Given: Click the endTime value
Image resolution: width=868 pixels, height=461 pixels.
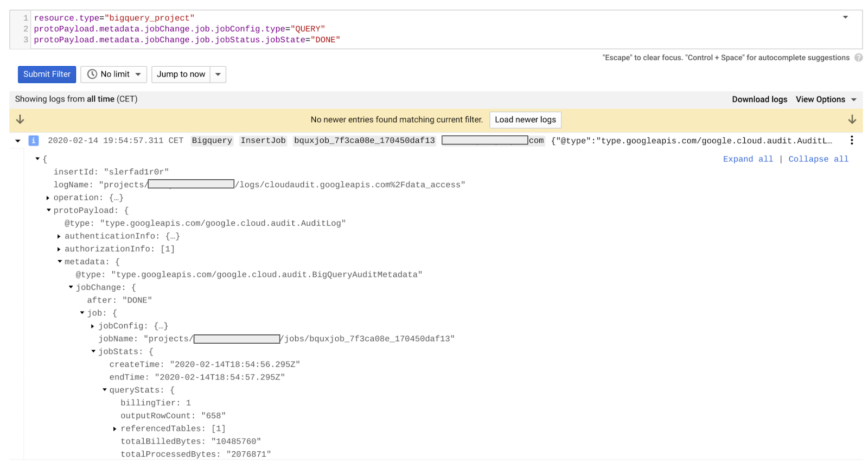Looking at the screenshot, I should point(220,377).
